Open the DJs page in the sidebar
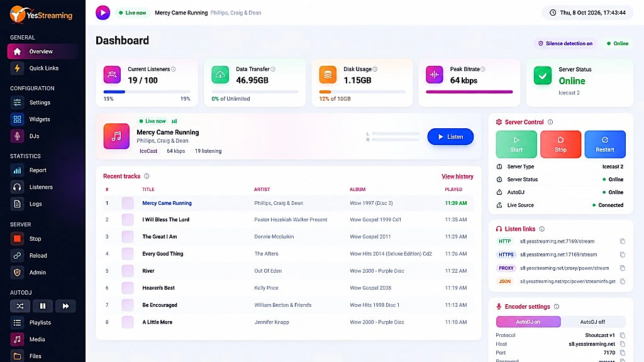This screenshot has width=644, height=362. 34,136
